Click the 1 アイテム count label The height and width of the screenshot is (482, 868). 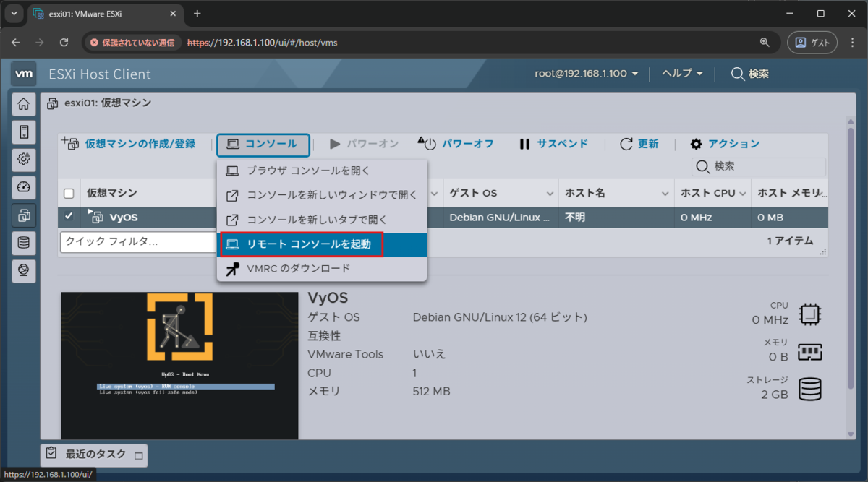click(x=790, y=241)
